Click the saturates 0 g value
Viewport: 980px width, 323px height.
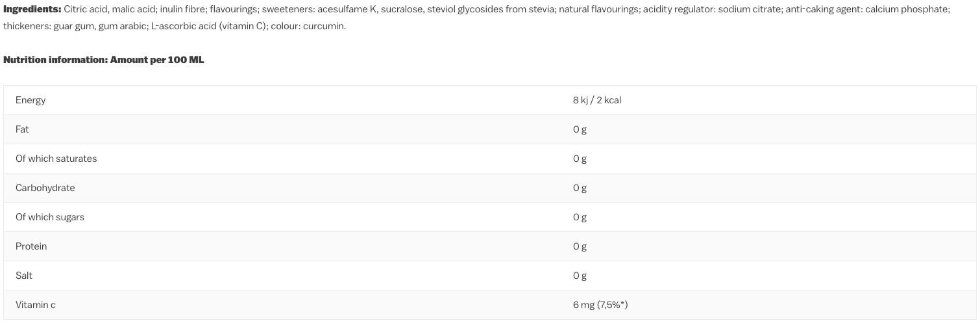tap(580, 159)
